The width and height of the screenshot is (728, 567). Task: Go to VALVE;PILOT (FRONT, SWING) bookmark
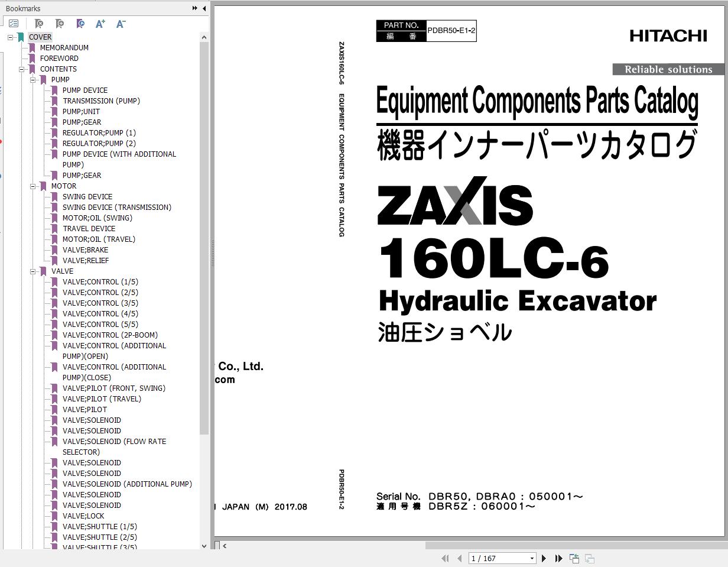tap(114, 388)
